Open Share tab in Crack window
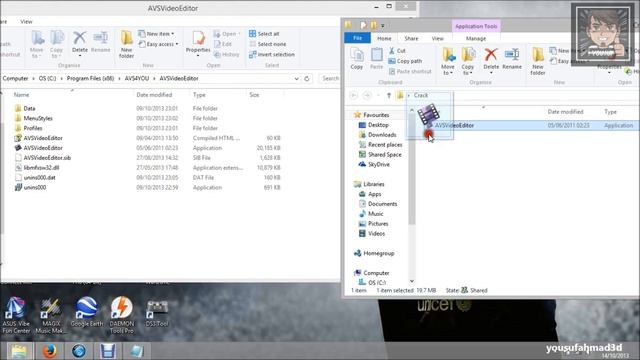The width and height of the screenshot is (640, 360). [x=411, y=38]
